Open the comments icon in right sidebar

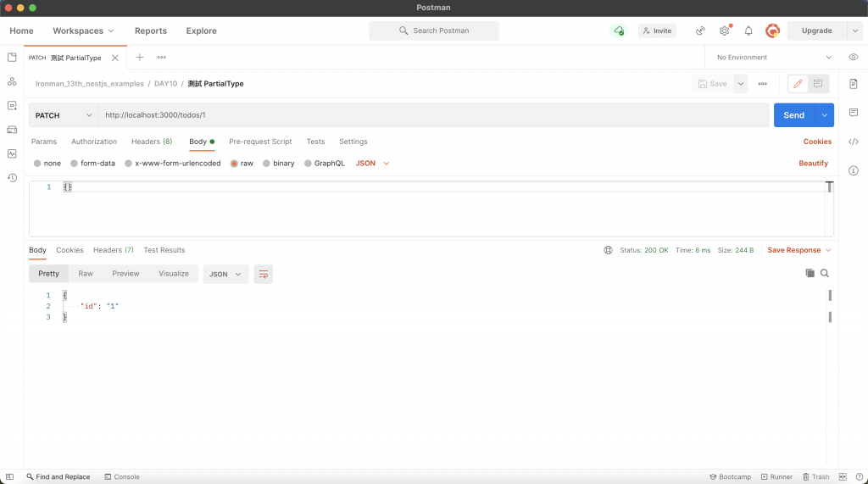(853, 113)
